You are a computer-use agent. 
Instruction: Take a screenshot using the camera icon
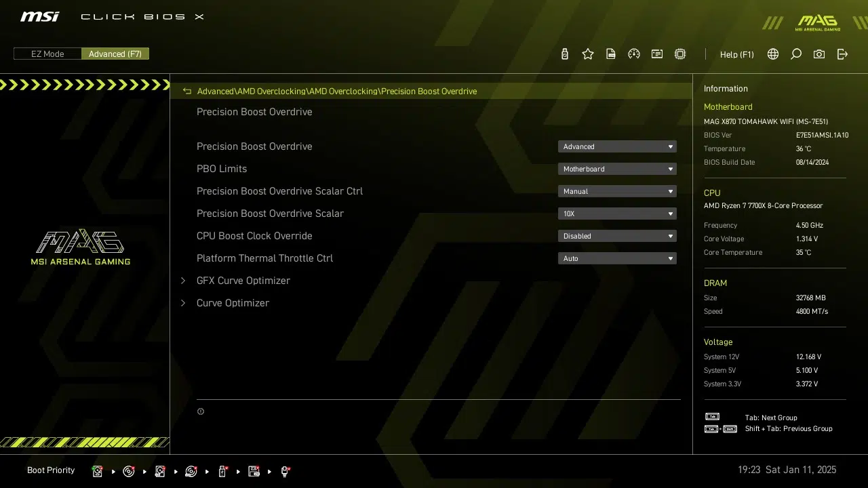819,54
